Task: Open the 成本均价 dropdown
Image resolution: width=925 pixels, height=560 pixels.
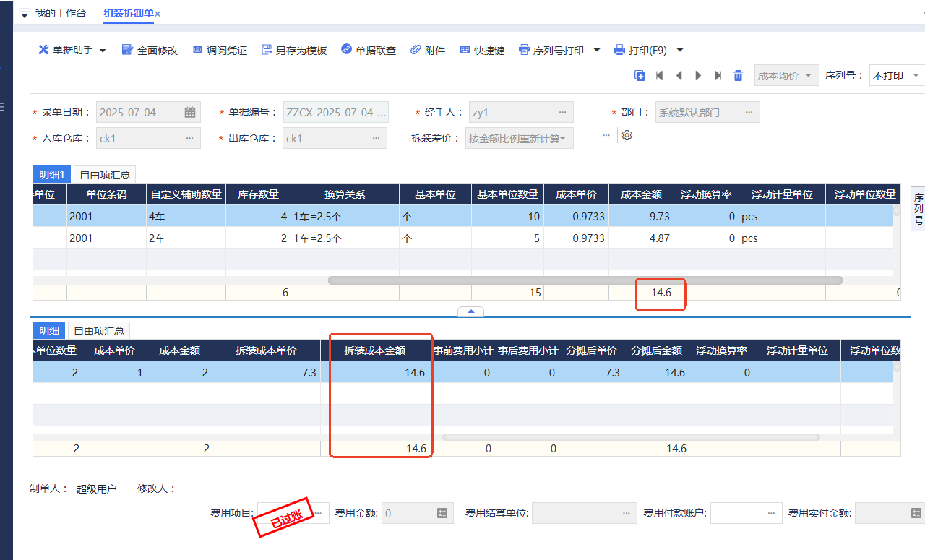Action: [786, 75]
